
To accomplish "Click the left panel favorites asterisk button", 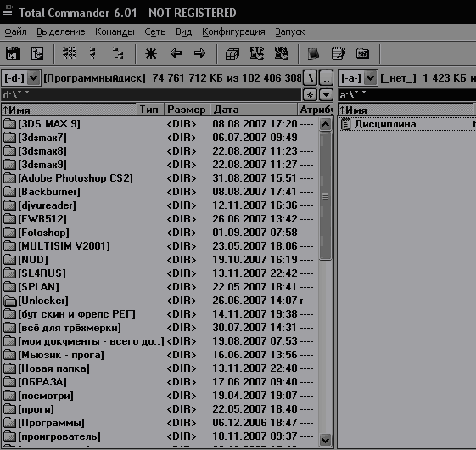I will click(310, 94).
